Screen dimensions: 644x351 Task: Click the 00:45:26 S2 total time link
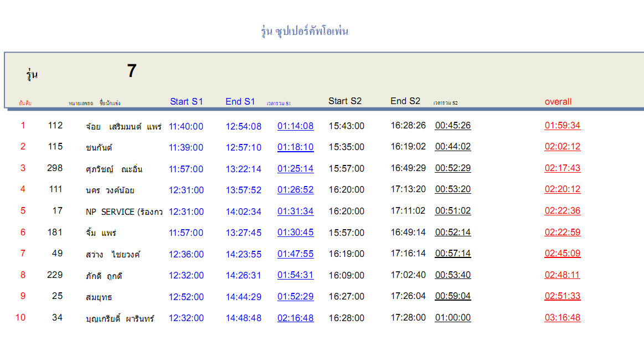click(452, 126)
